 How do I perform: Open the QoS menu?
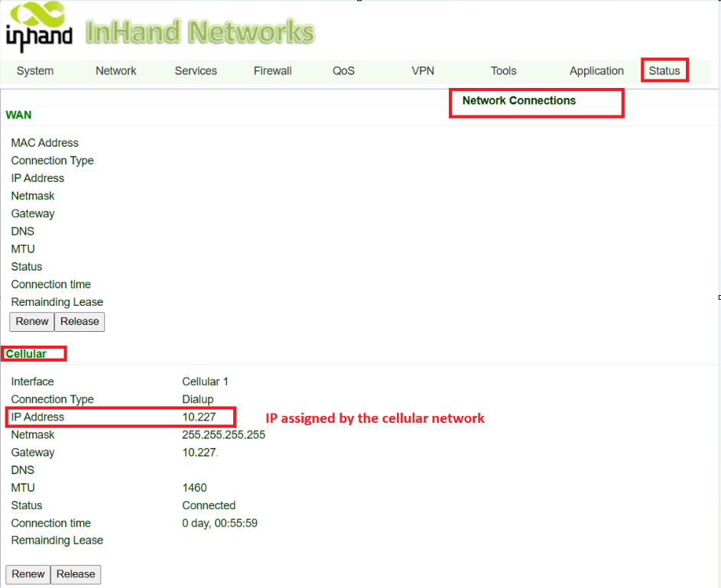(343, 71)
